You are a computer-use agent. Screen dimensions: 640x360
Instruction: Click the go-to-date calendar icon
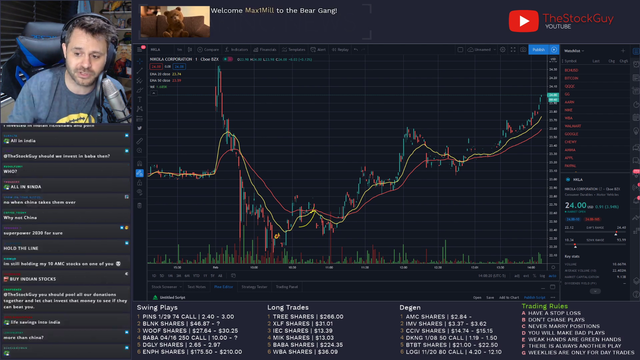point(233,276)
